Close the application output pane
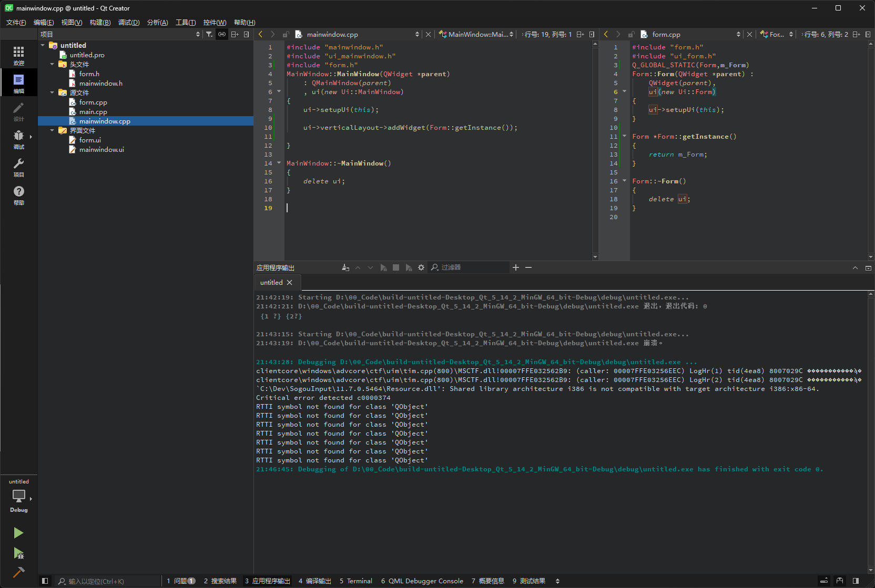Image resolution: width=875 pixels, height=588 pixels. pyautogui.click(x=868, y=267)
